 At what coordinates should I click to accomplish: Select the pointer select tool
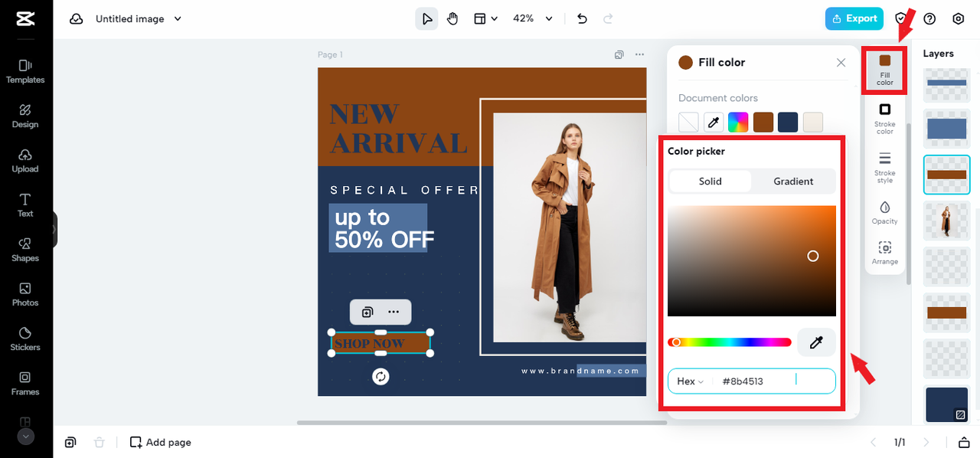click(x=426, y=19)
